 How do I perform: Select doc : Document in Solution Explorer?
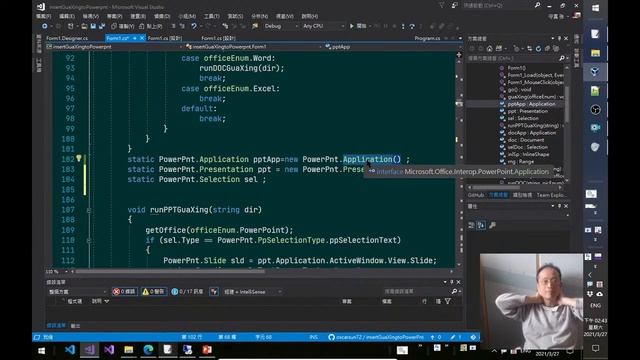click(x=526, y=140)
